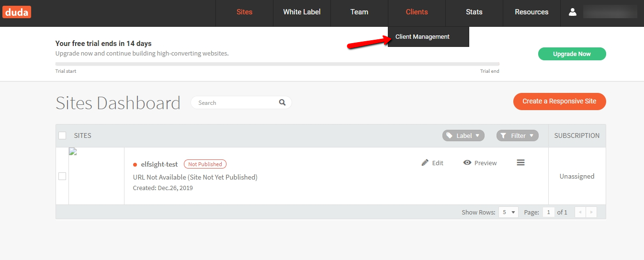Click the search magnifier icon
This screenshot has height=260, width=644.
point(282,102)
